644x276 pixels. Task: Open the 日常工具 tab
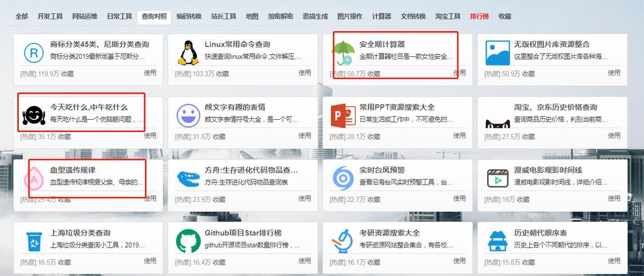click(119, 16)
